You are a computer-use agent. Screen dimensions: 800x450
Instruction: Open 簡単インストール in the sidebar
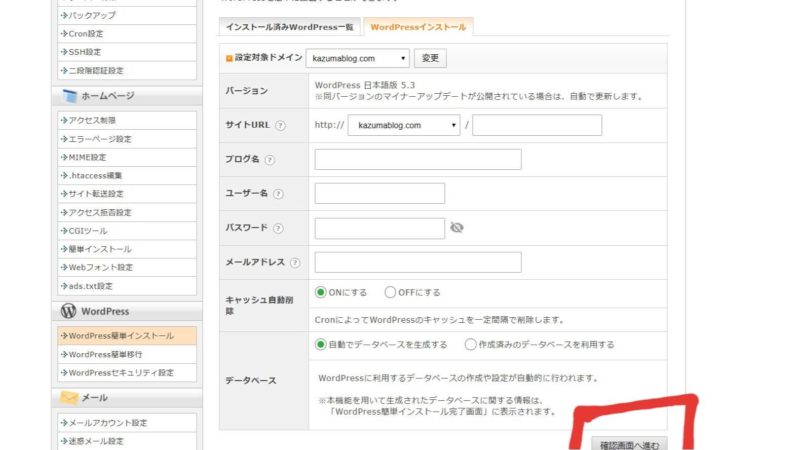127,249
